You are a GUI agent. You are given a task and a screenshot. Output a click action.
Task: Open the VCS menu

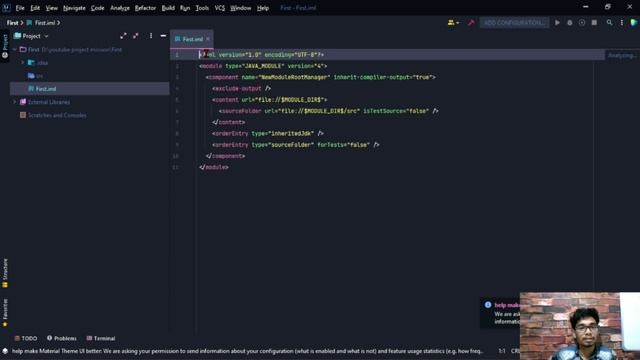point(220,8)
